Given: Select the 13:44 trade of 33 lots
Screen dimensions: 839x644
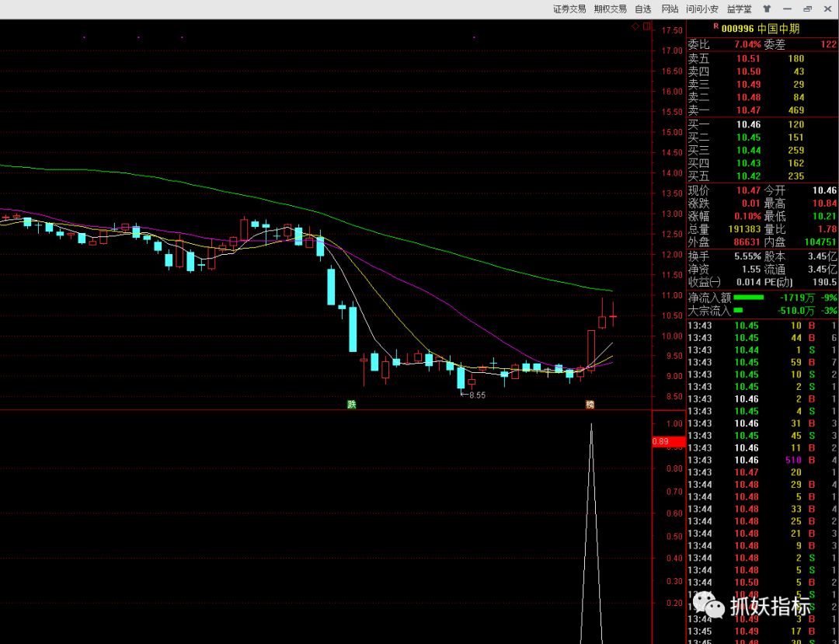Looking at the screenshot, I should 763,509.
